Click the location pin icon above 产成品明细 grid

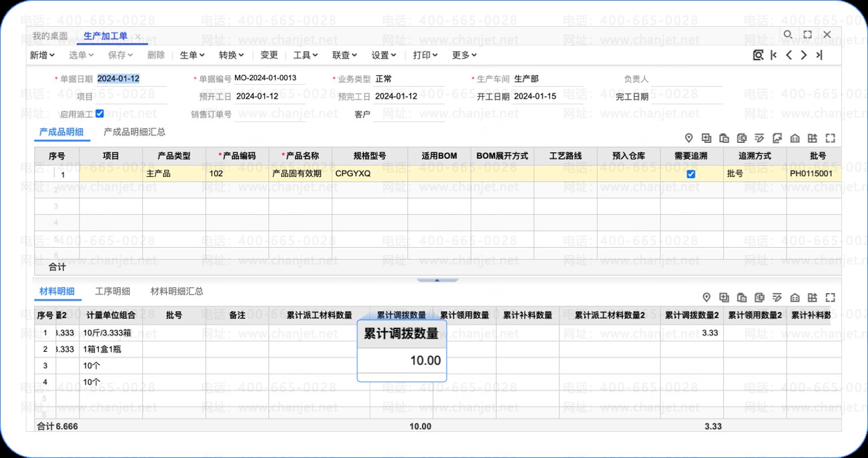[689, 138]
